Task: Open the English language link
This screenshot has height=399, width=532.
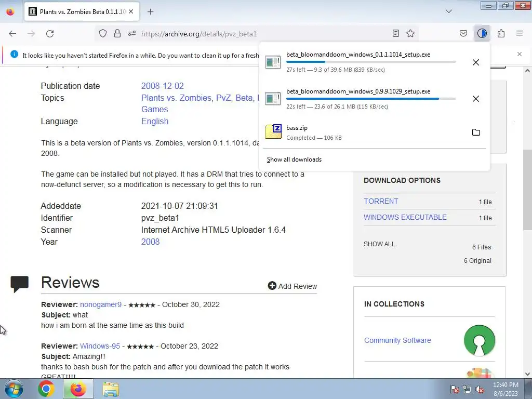Action: pyautogui.click(x=155, y=121)
